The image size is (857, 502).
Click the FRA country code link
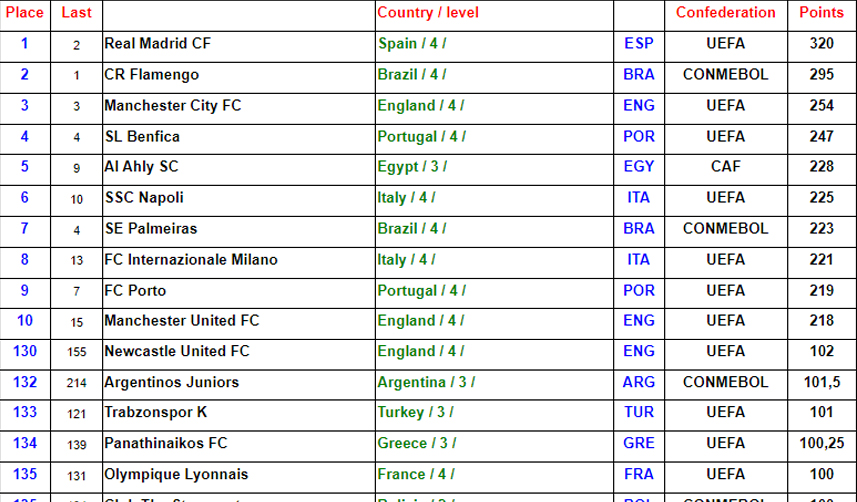(638, 474)
